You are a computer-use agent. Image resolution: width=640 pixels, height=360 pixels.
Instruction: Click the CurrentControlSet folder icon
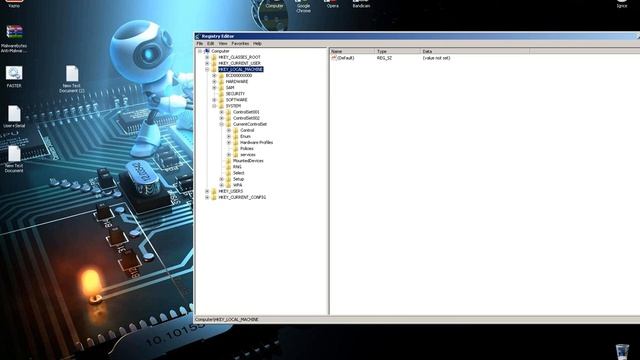point(229,124)
